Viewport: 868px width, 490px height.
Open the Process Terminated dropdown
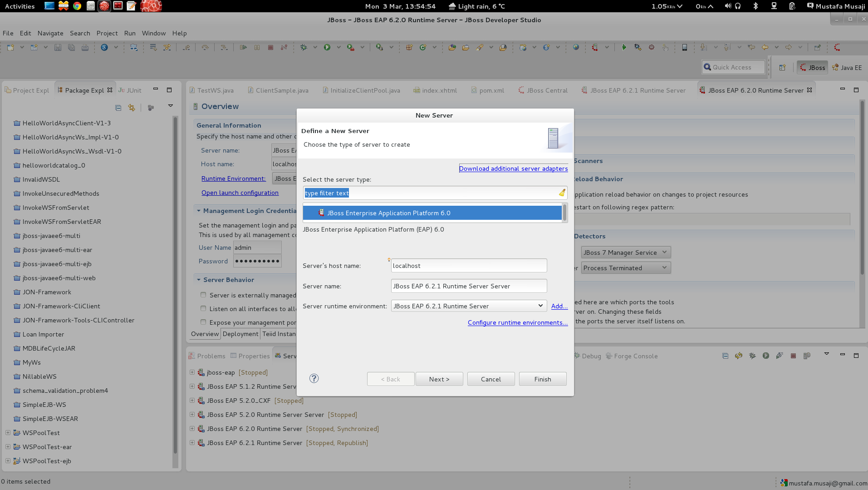(626, 268)
